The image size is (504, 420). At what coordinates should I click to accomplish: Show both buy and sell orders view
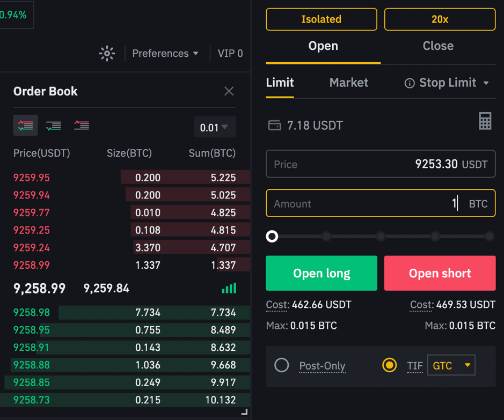tap(25, 125)
